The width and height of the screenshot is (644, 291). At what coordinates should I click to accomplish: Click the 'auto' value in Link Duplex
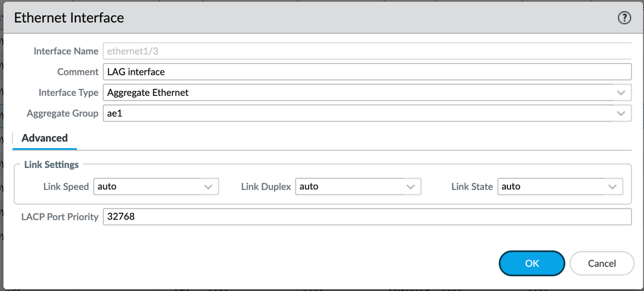(x=309, y=187)
